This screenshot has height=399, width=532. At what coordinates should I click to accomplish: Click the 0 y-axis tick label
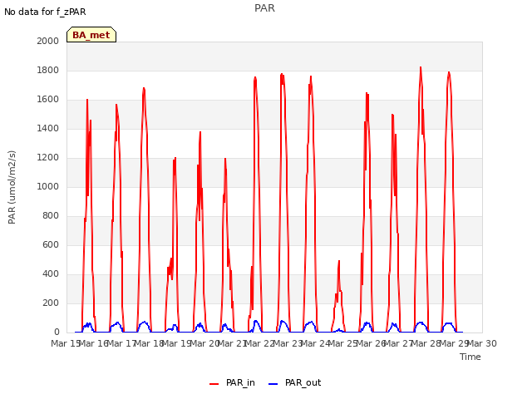[x=57, y=332]
